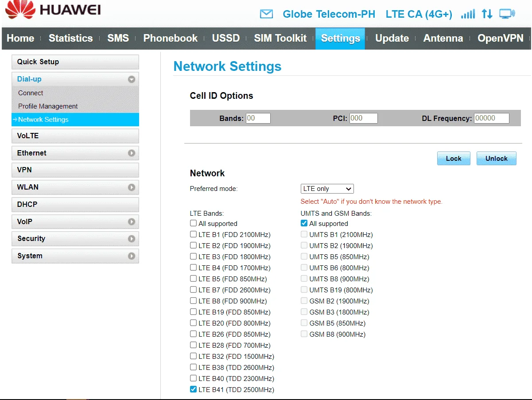This screenshot has height=400, width=532.
Task: Enable LTE B32 (FDD 1500MHz) checkbox
Action: pyautogui.click(x=193, y=356)
